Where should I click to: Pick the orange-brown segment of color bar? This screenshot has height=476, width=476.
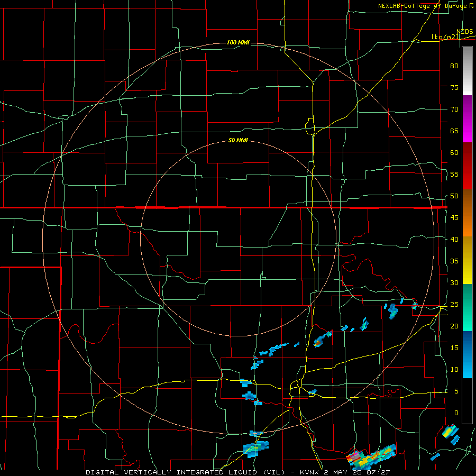467,213
